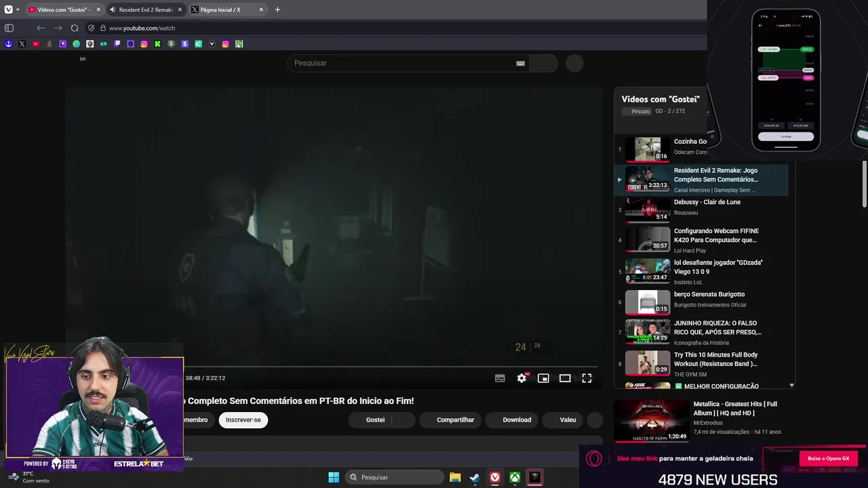Screen dimensions: 868x488
Task: Seek on the video progress bar
Action: pyautogui.click(x=334, y=367)
